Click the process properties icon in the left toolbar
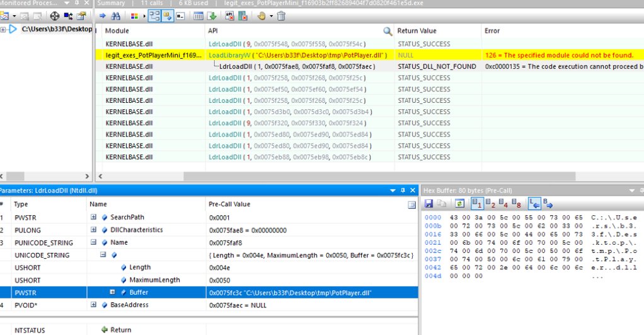This screenshot has height=335, width=644. pyautogui.click(x=81, y=16)
